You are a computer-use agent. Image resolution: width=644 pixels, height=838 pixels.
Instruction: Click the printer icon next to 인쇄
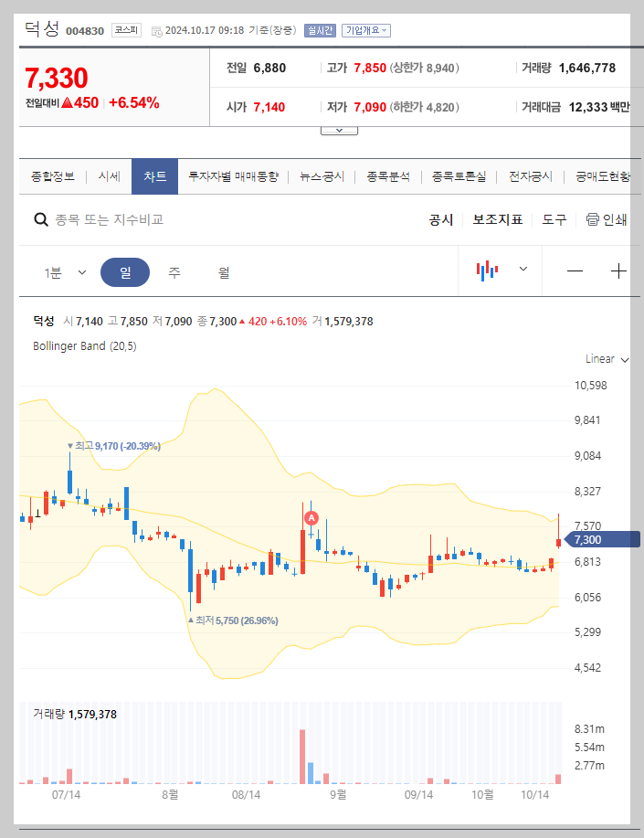(x=593, y=219)
